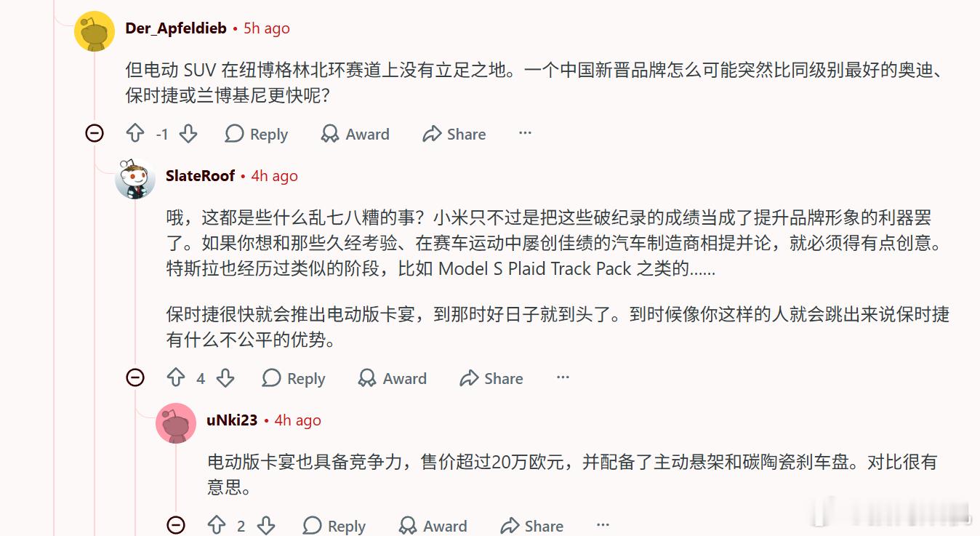The image size is (980, 536).
Task: Collapse uNki23's reply thread
Action: 176,525
